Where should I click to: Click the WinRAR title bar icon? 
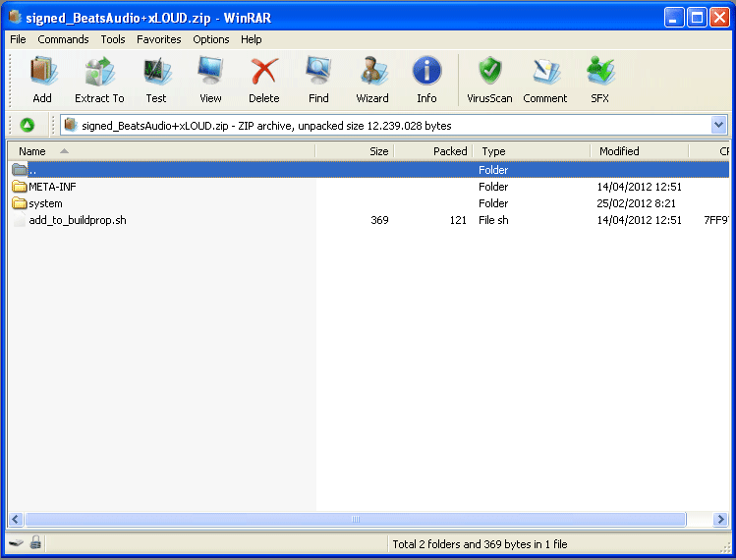click(x=16, y=17)
